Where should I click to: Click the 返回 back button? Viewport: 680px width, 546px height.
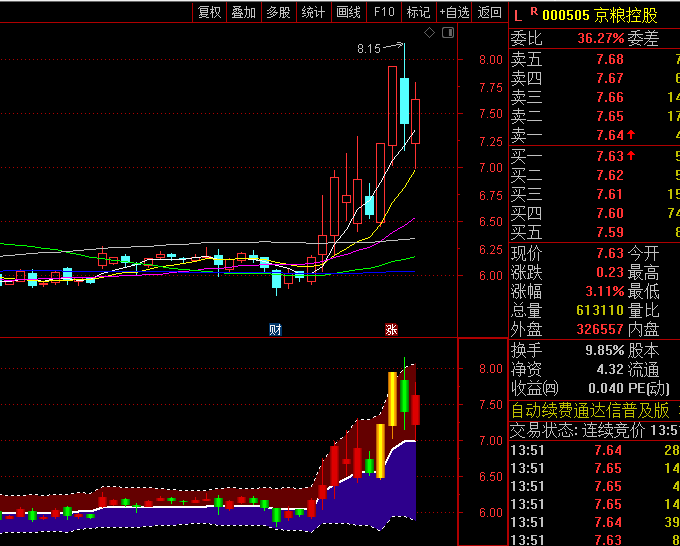(x=489, y=12)
